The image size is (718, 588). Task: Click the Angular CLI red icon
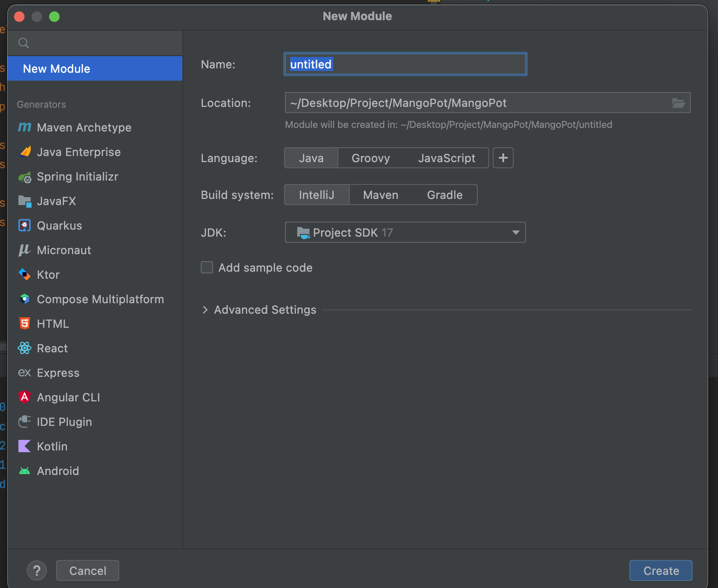coord(25,397)
